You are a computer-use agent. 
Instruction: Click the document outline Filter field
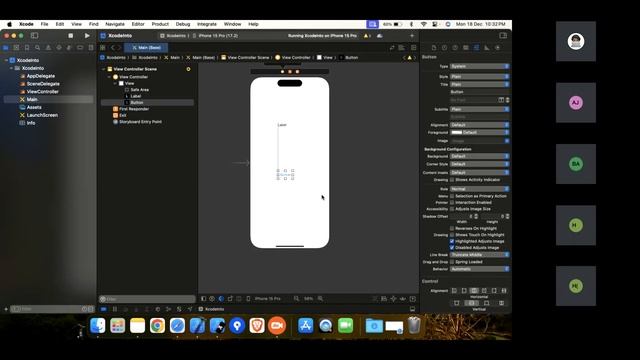(147, 299)
